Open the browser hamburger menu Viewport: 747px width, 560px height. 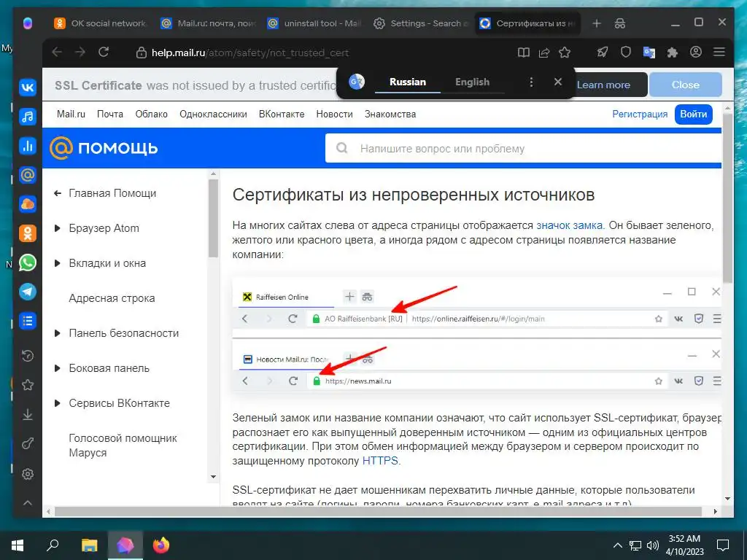click(x=719, y=52)
